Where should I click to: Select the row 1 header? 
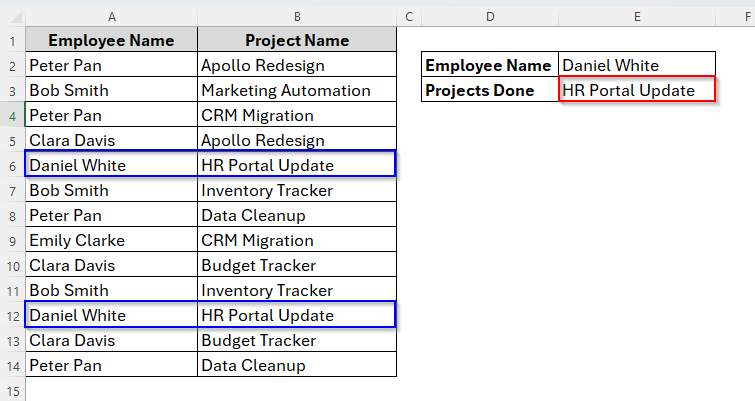(x=12, y=41)
